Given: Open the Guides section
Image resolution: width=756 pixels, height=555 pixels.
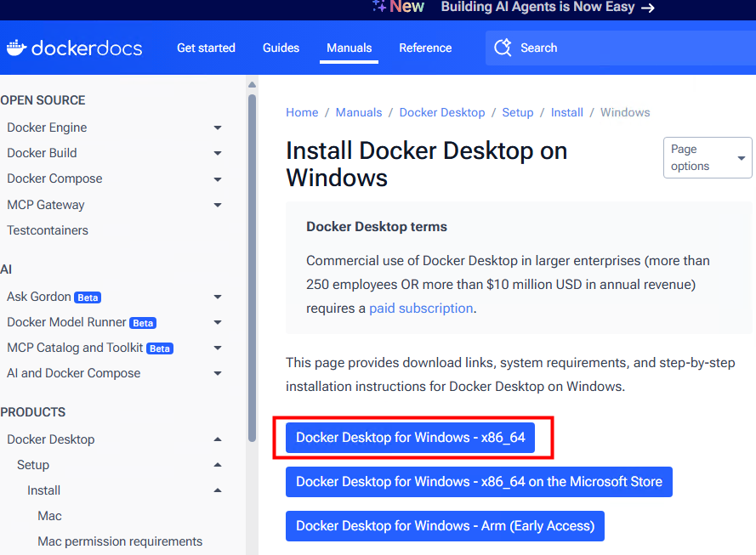Looking at the screenshot, I should coord(281,48).
